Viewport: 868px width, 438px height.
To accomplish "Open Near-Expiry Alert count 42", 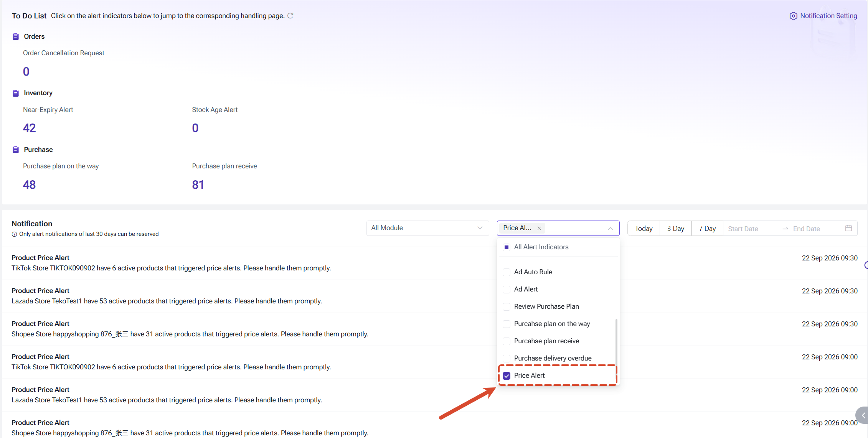I will click(x=30, y=128).
